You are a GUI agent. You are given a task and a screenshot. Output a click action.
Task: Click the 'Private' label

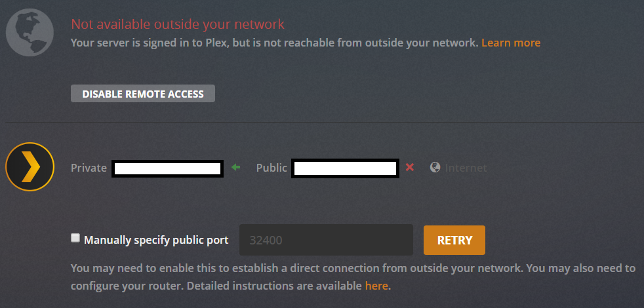click(x=89, y=168)
